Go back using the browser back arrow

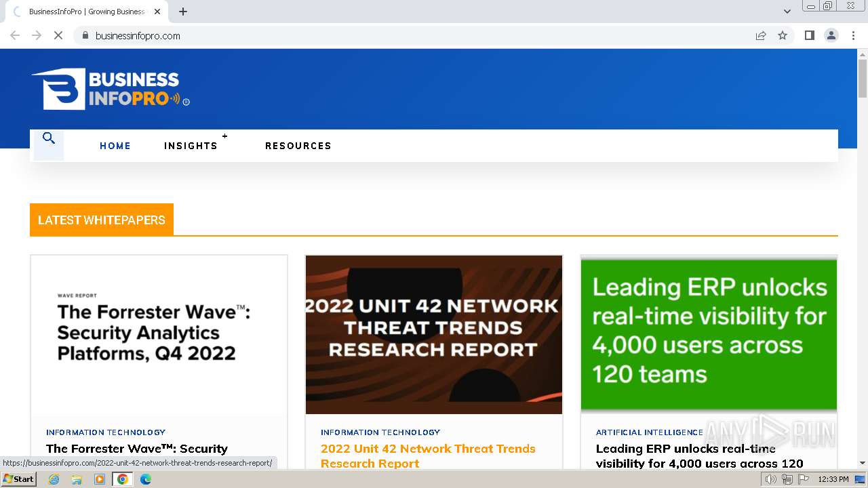click(x=15, y=35)
